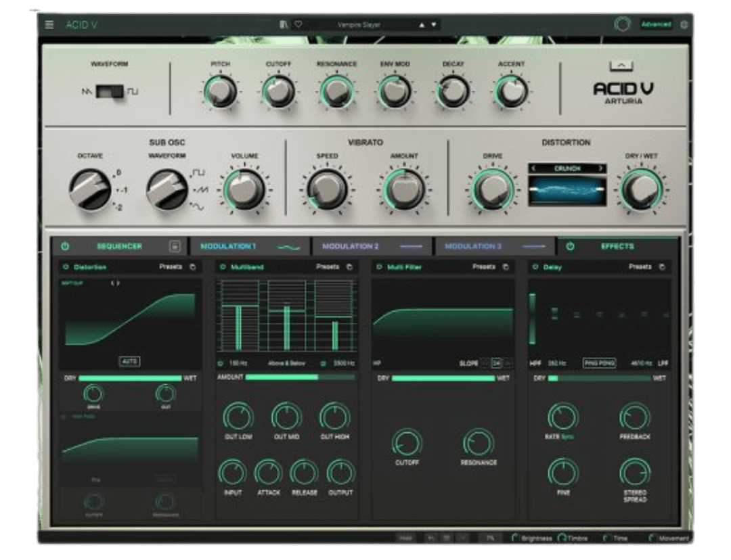Click the settings gear icon at top right
This screenshot has height=560, width=731.
click(684, 25)
